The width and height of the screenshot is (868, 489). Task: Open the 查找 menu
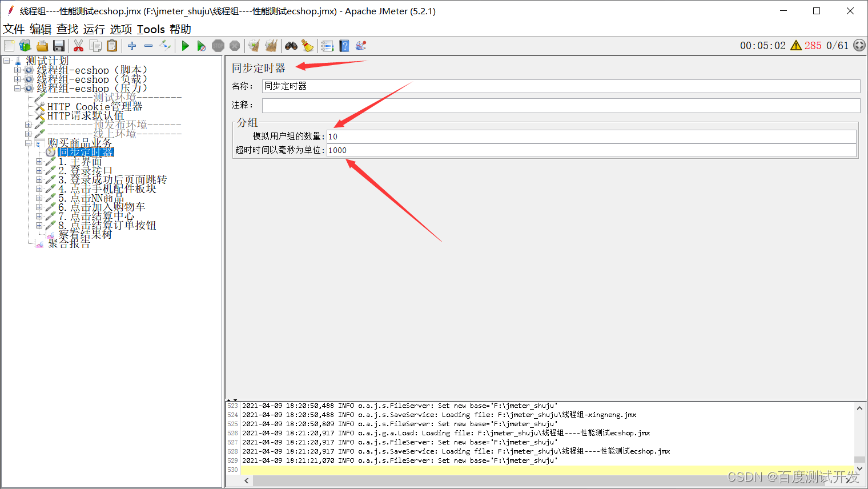point(67,29)
